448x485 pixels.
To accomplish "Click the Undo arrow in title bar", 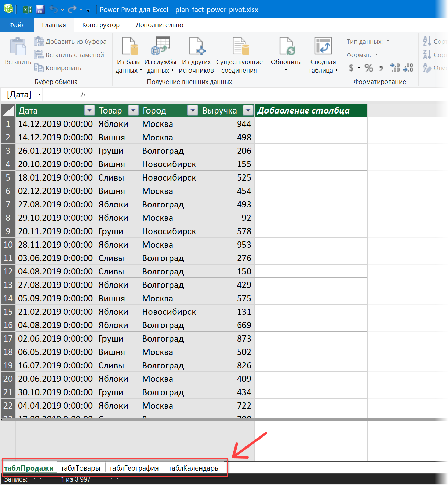I will click(x=54, y=9).
